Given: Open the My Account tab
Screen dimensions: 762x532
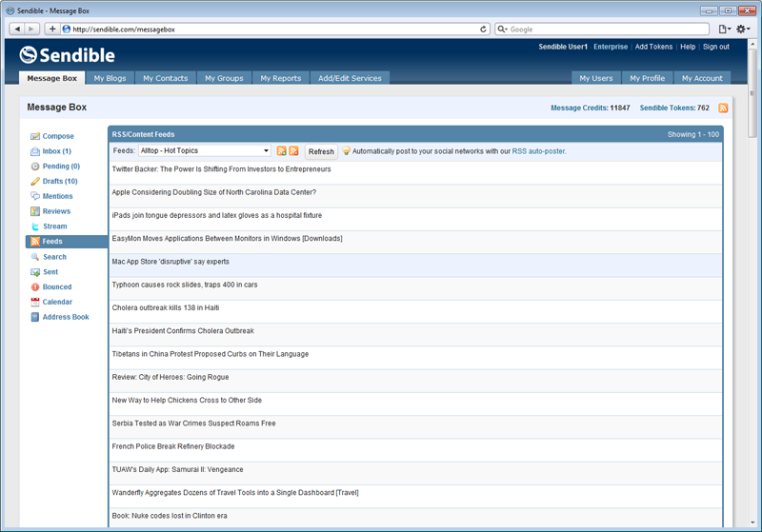Looking at the screenshot, I should pyautogui.click(x=702, y=78).
